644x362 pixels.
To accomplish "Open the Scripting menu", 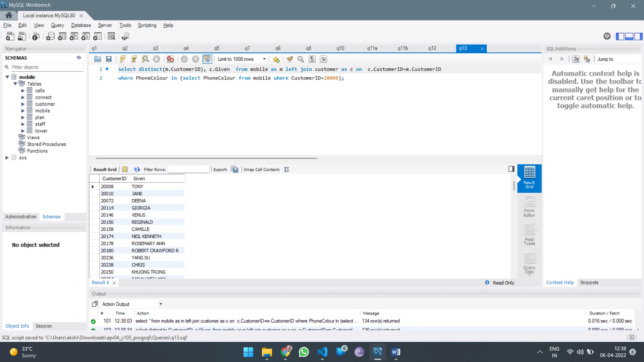I will [x=147, y=25].
